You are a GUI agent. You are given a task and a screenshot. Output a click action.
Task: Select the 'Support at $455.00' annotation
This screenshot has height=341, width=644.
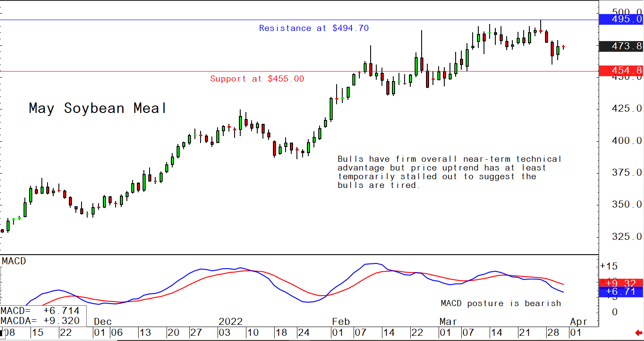pos(257,79)
